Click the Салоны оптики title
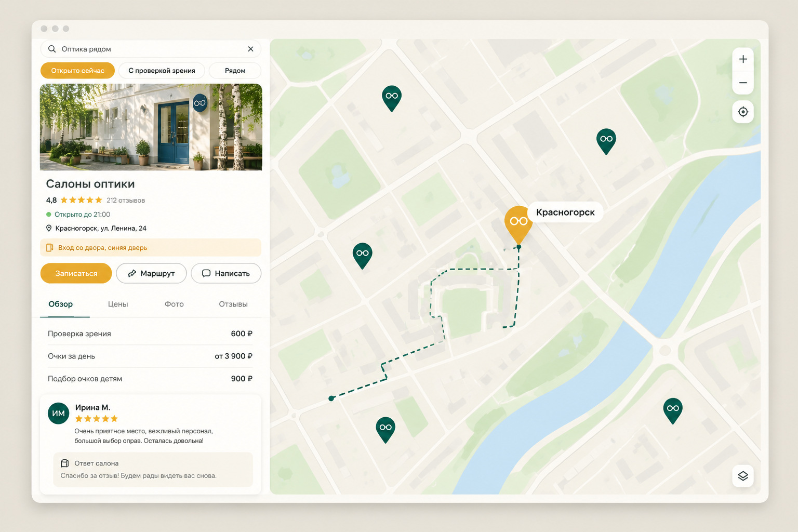 point(90,184)
